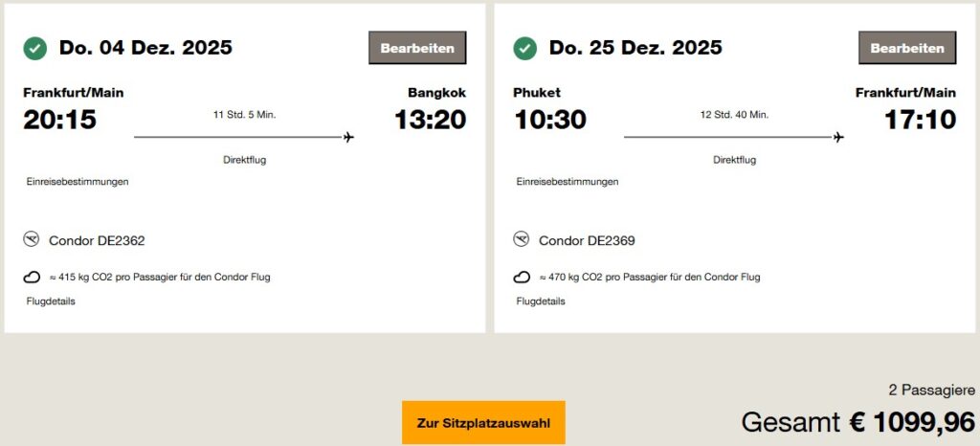Click the Condor DE2362 flight number
This screenshot has height=446, width=980.
coord(97,240)
